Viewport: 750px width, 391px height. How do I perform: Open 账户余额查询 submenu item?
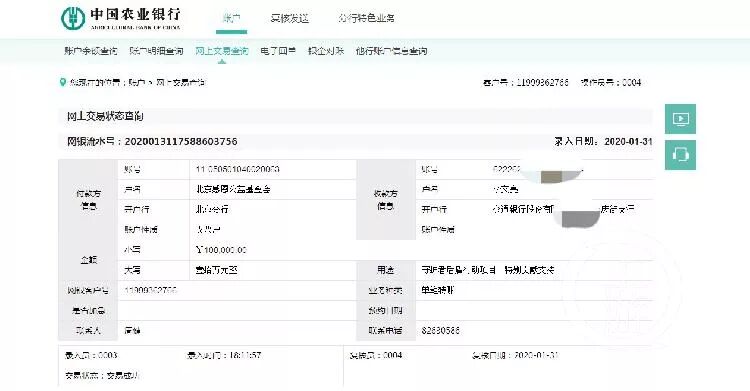point(90,51)
